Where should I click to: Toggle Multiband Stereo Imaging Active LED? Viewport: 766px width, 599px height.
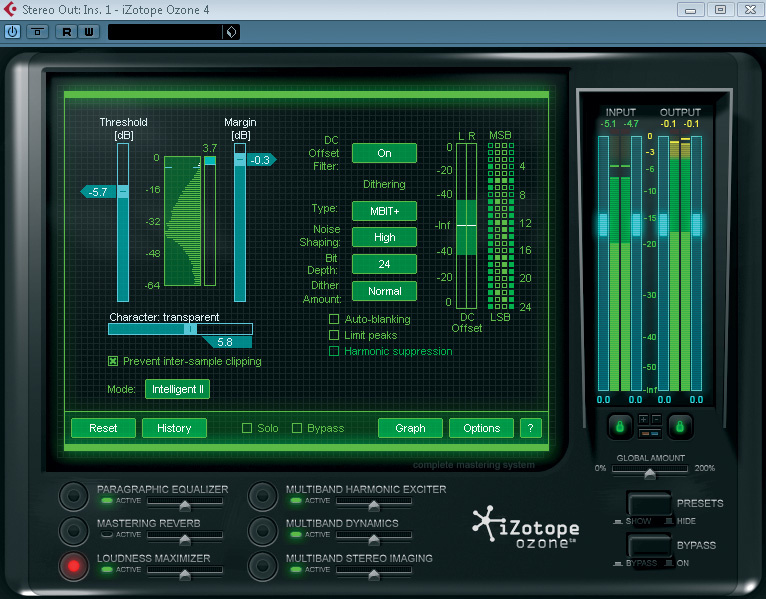tap(296, 570)
